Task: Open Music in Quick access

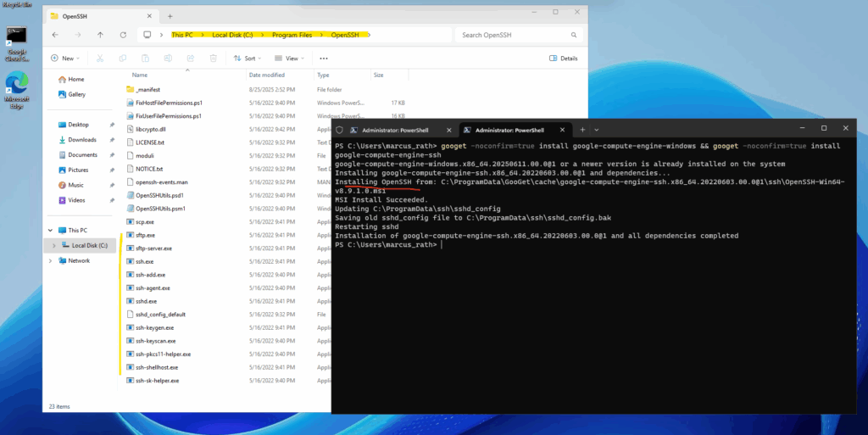Action: coord(71,185)
